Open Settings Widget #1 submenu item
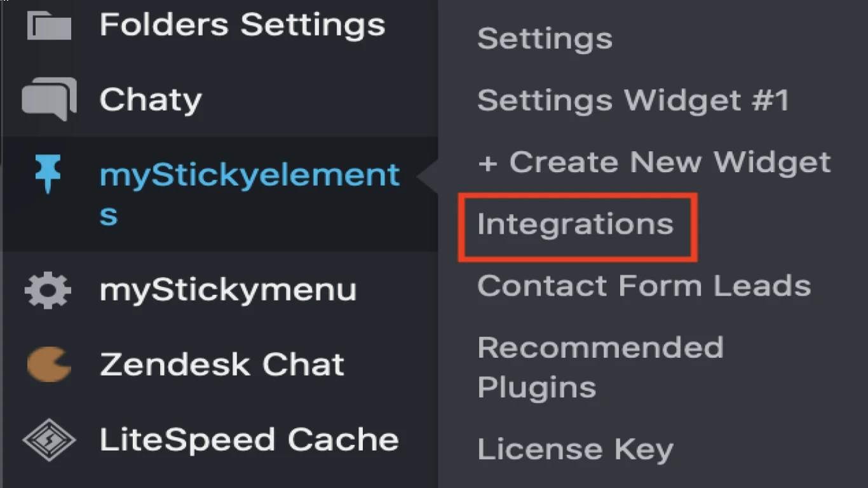Image resolution: width=868 pixels, height=488 pixels. pos(633,100)
